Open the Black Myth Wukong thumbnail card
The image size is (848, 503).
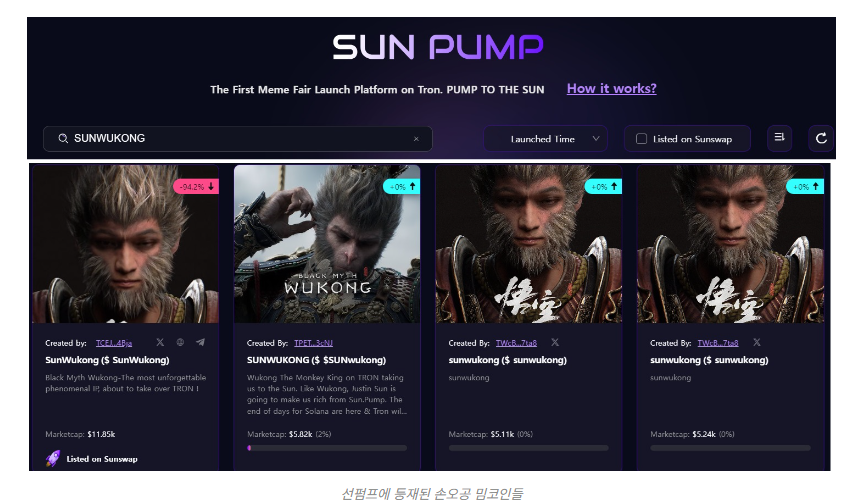[x=327, y=244]
